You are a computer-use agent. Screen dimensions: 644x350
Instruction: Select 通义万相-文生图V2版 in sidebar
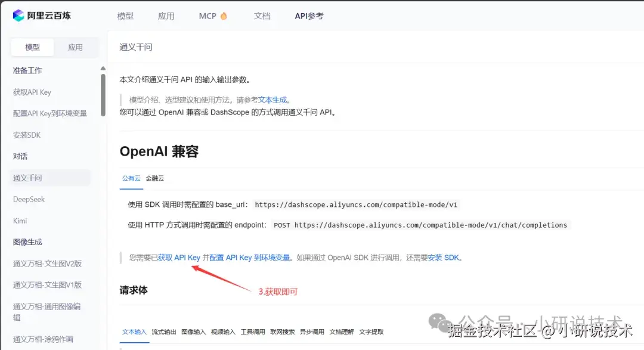click(47, 264)
